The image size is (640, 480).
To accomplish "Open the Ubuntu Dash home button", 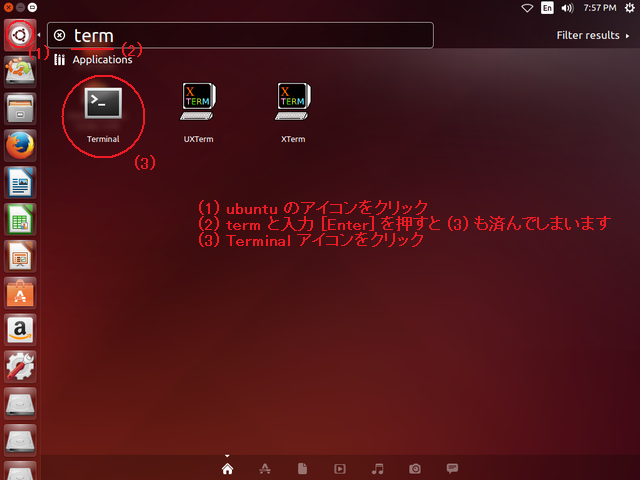I will 20,35.
